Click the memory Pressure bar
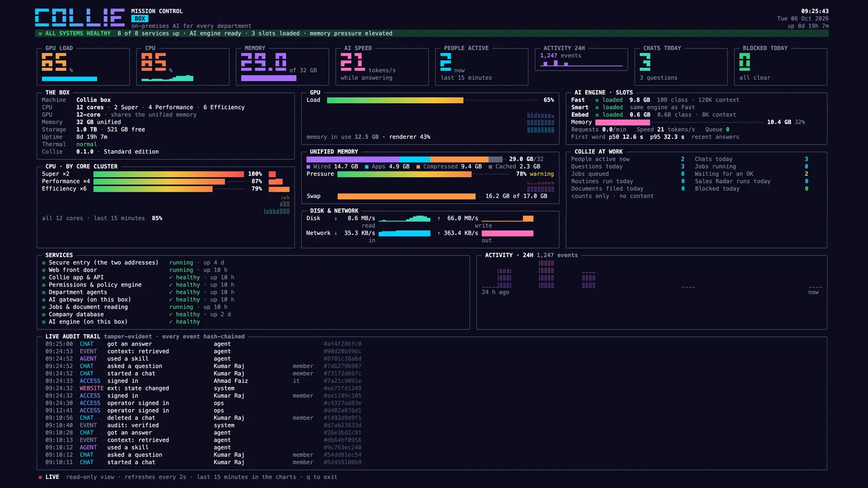 pyautogui.click(x=405, y=174)
